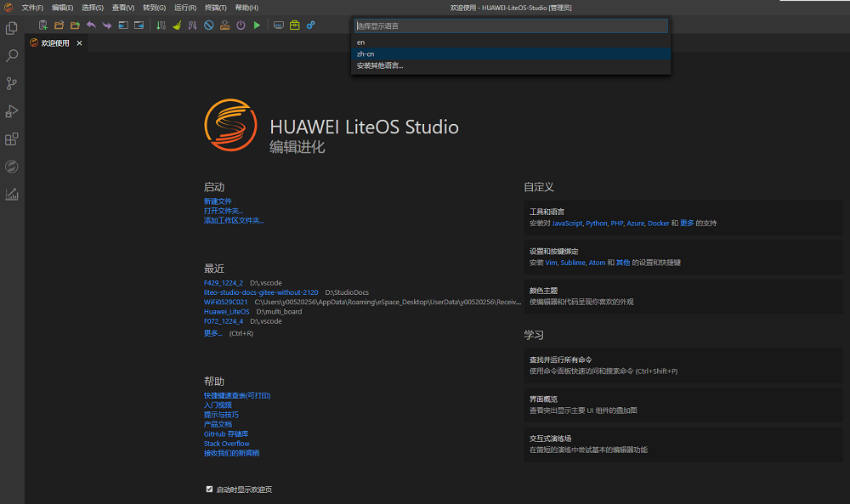Open the Explorer view in the activity bar

point(11,28)
